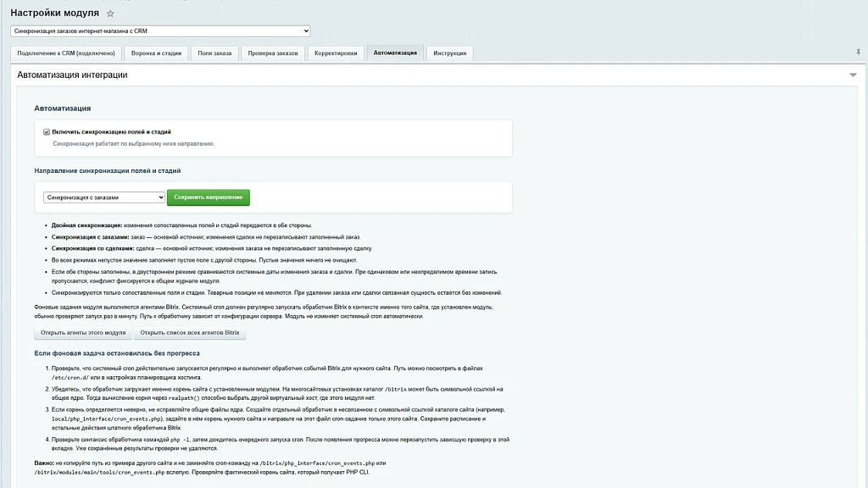Click local/php_interface/cron_events.php path text
868x488 pixels.
[x=106, y=419]
